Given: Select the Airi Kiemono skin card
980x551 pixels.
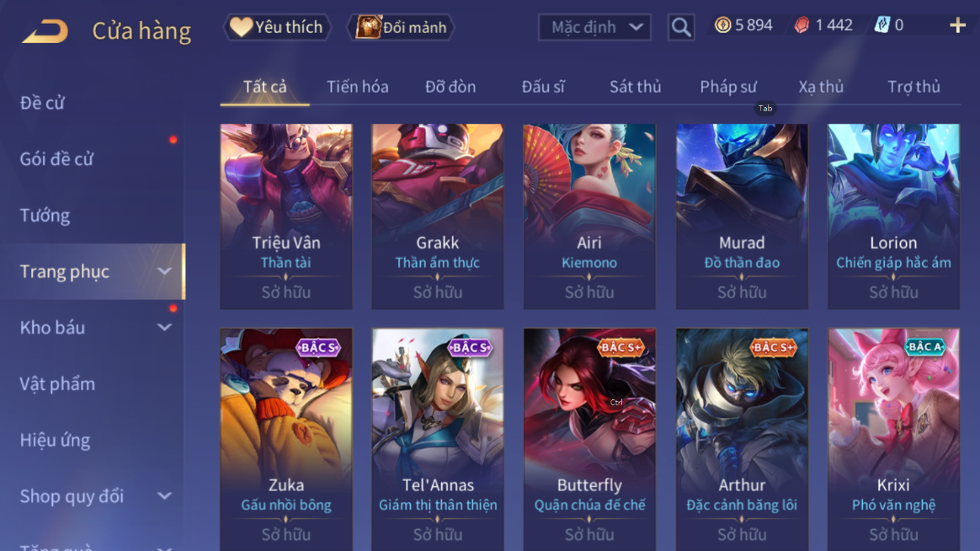Looking at the screenshot, I should tap(589, 217).
